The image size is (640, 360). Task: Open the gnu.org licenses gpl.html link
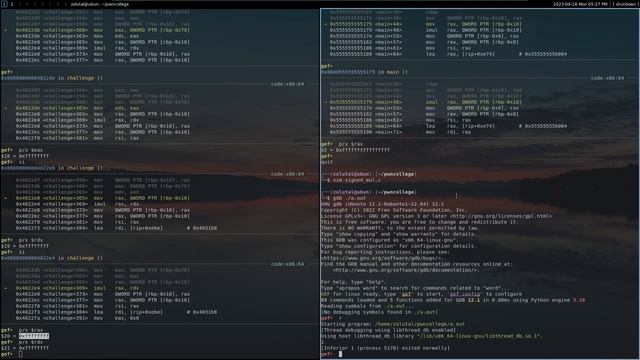501,216
